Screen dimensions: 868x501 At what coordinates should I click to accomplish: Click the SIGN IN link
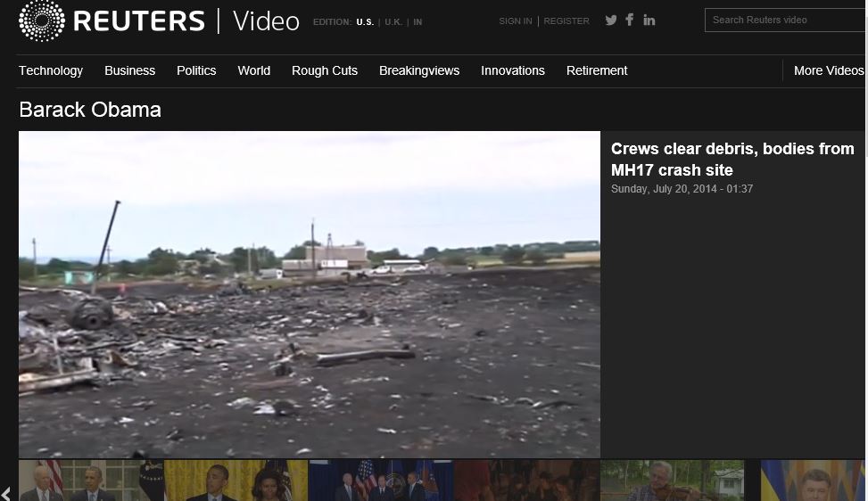pos(516,21)
